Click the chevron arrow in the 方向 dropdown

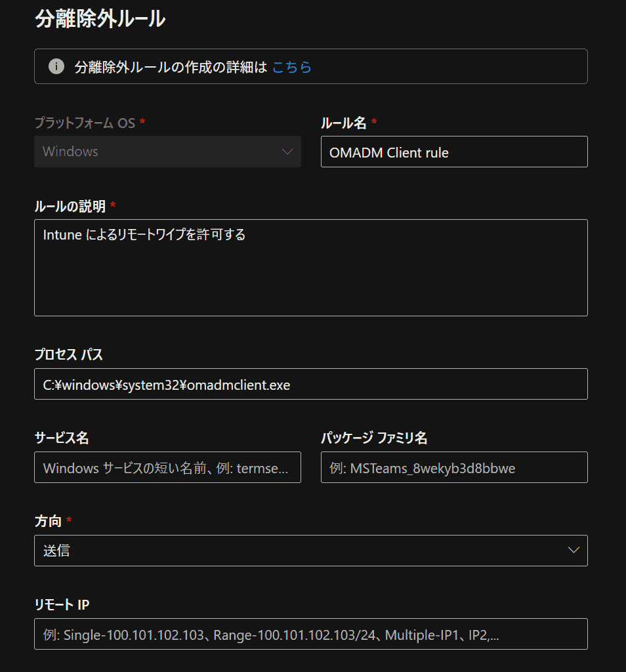point(573,551)
